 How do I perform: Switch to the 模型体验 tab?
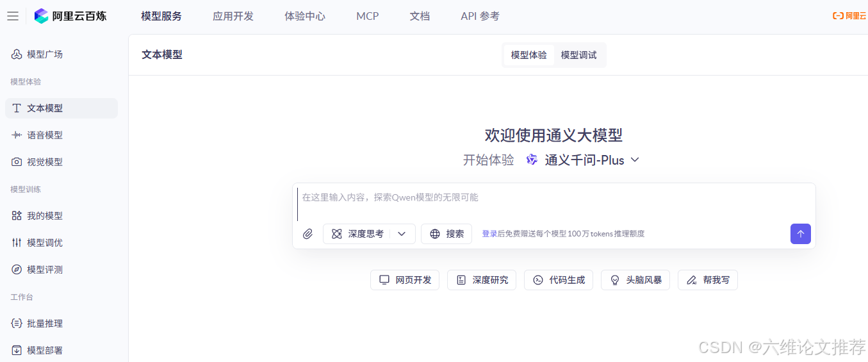pos(529,55)
